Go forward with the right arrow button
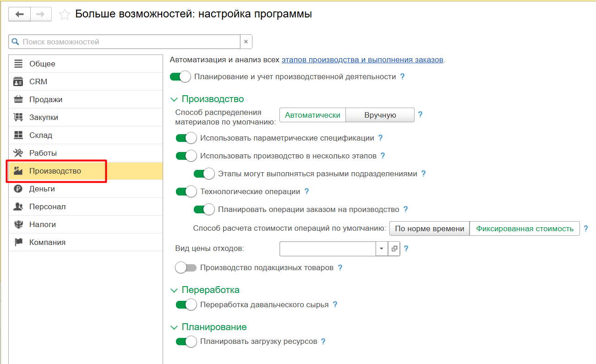The image size is (596, 364). [41, 15]
